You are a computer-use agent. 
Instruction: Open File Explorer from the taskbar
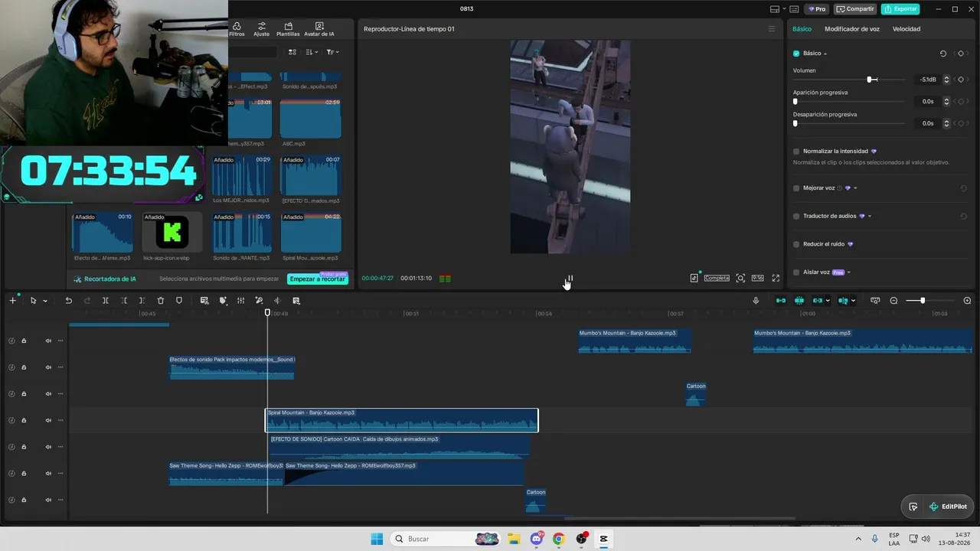click(x=514, y=539)
